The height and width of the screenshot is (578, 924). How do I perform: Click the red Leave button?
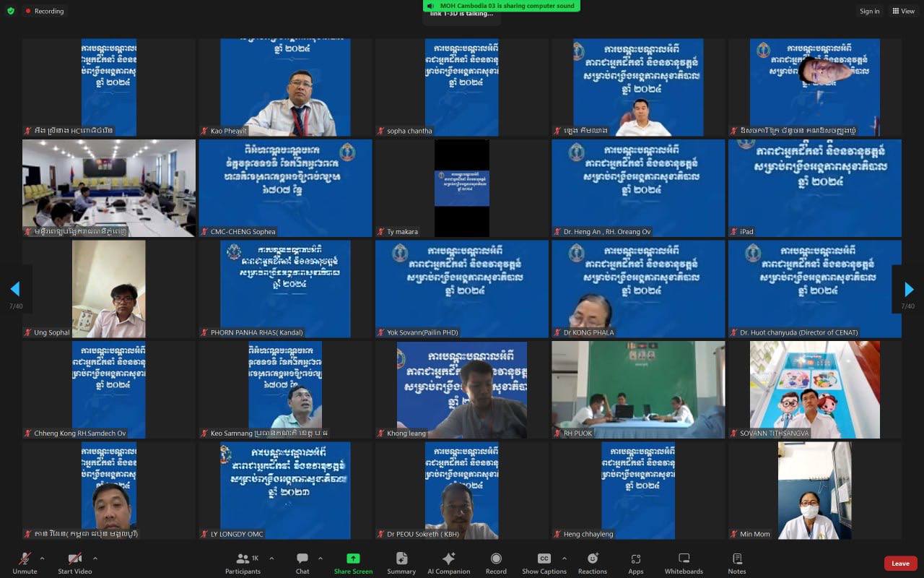(900, 564)
